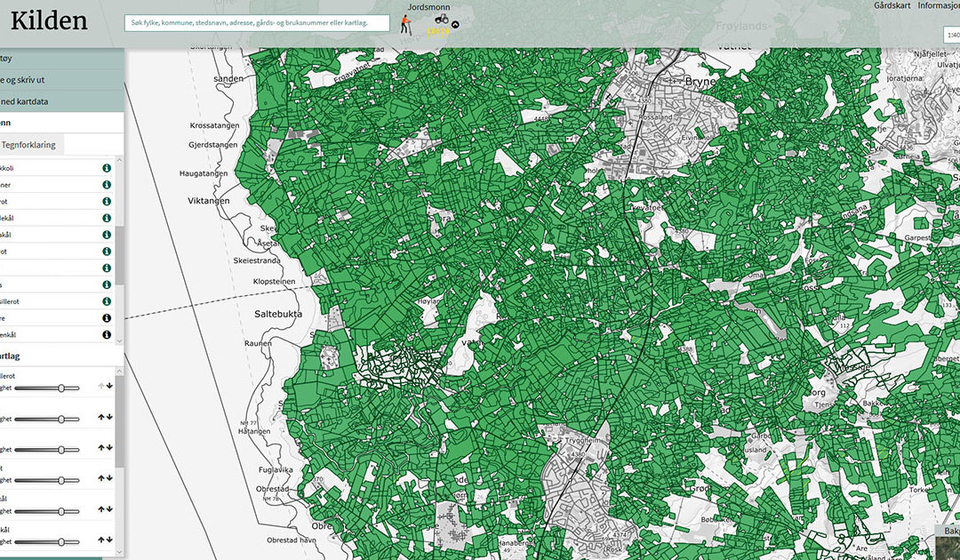
Task: Open info for the brokkoli layer
Action: point(107,168)
